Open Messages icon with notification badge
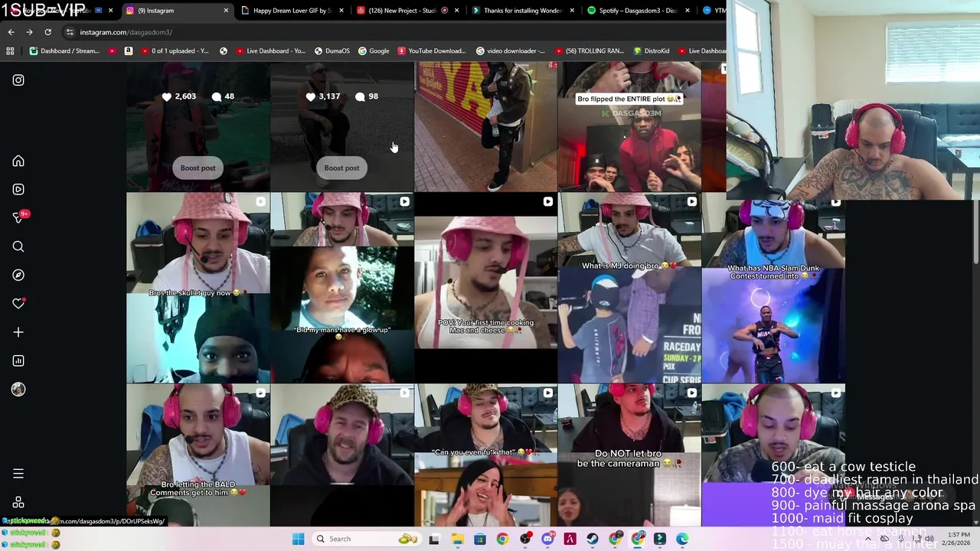This screenshot has width=980, height=551. (x=19, y=217)
